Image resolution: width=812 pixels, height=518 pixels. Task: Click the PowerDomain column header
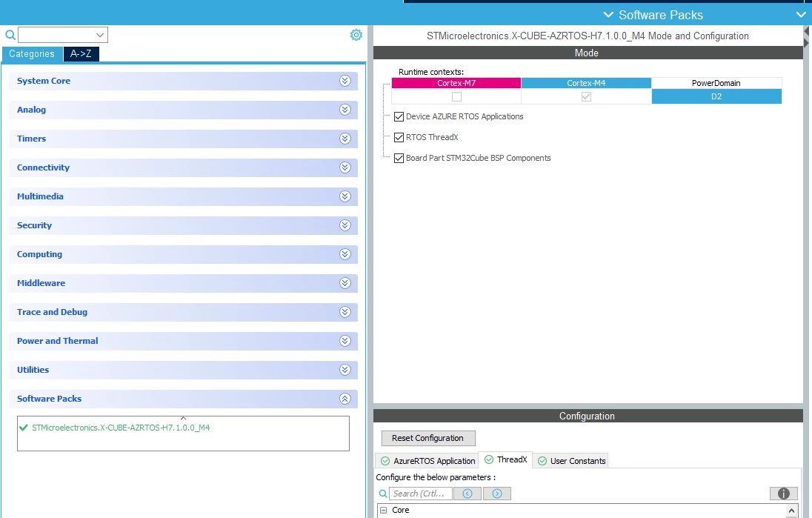716,84
